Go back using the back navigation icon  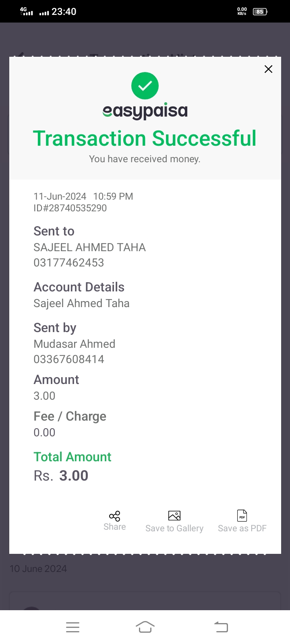[221, 627]
